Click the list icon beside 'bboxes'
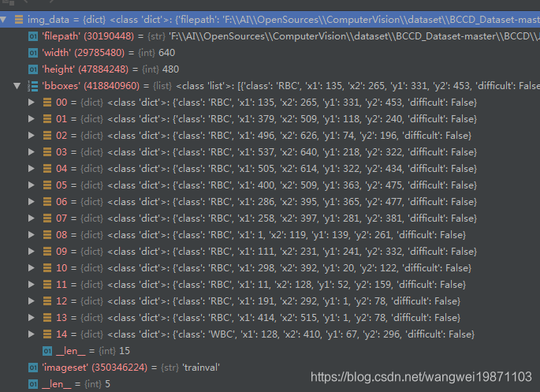 tap(33, 86)
